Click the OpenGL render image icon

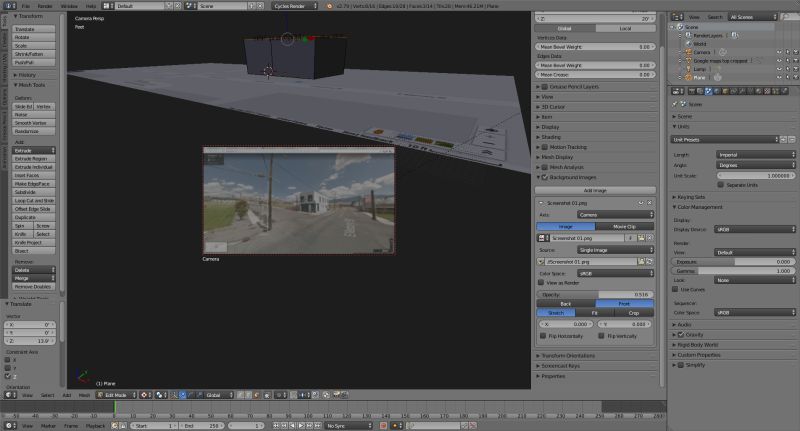click(x=336, y=395)
